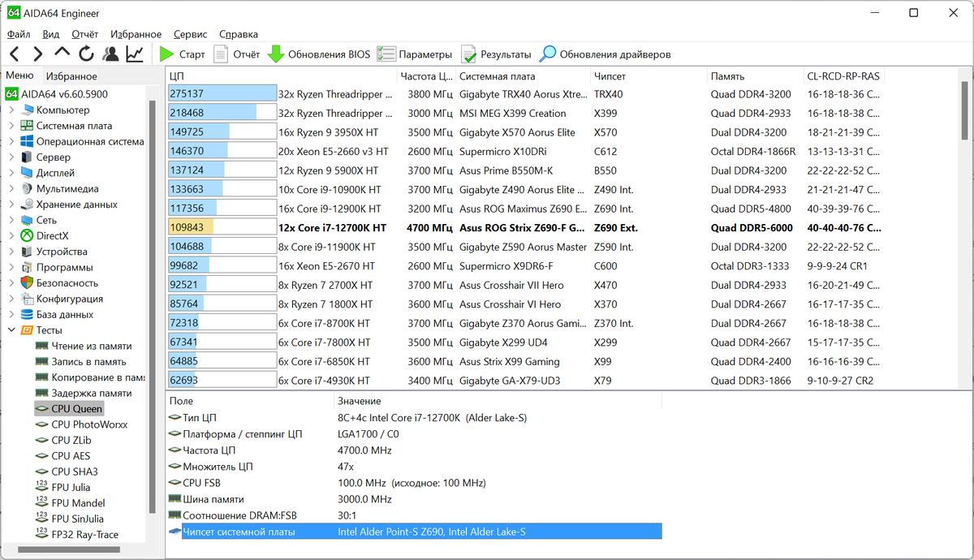Sort by the Чипсет column header
Screen dimensions: 974x560
[648, 76]
